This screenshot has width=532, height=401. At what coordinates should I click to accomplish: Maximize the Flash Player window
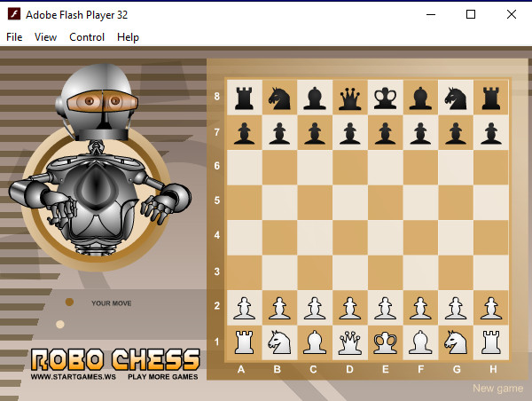click(x=471, y=14)
